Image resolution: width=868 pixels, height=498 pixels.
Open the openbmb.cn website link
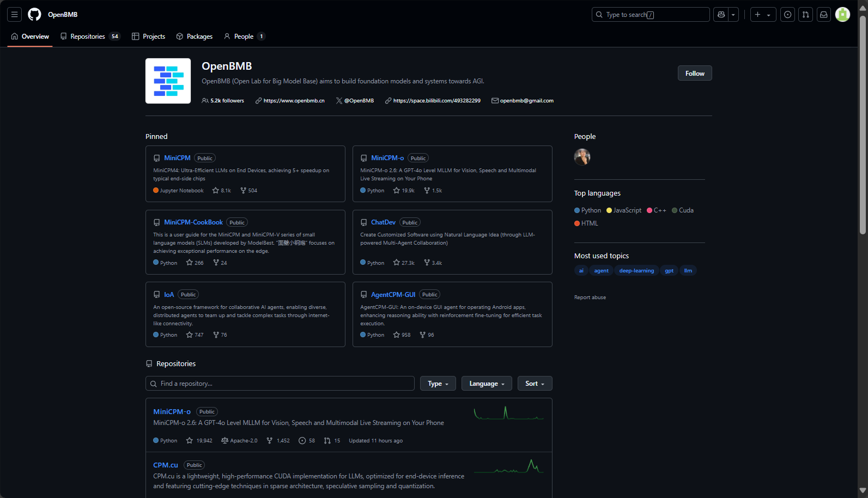[294, 101]
